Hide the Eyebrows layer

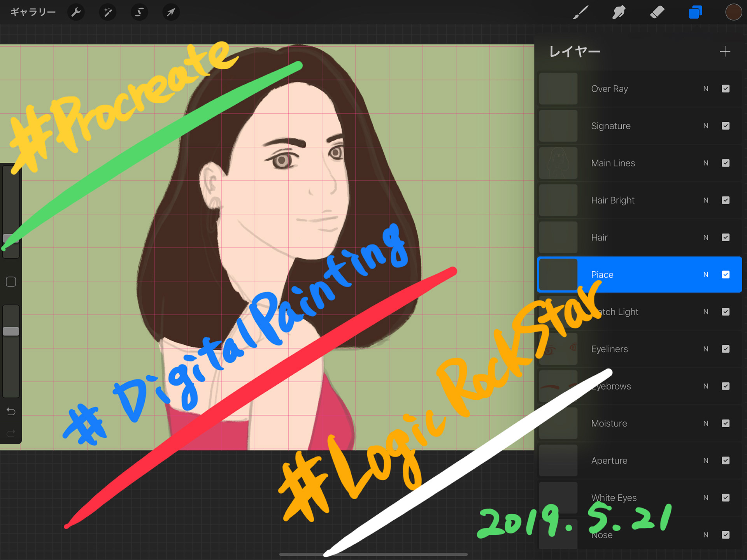(x=726, y=386)
